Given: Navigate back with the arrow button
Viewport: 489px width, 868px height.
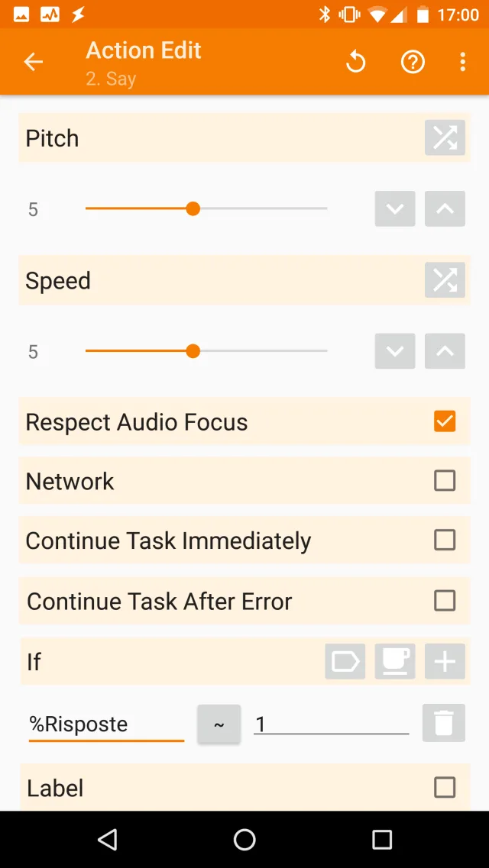Looking at the screenshot, I should (x=33, y=62).
